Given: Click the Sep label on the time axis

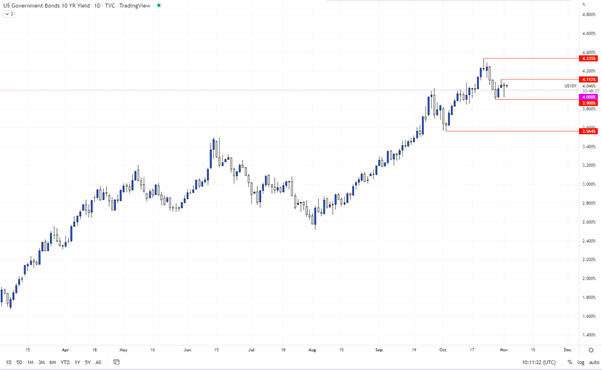Looking at the screenshot, I should point(379,350).
